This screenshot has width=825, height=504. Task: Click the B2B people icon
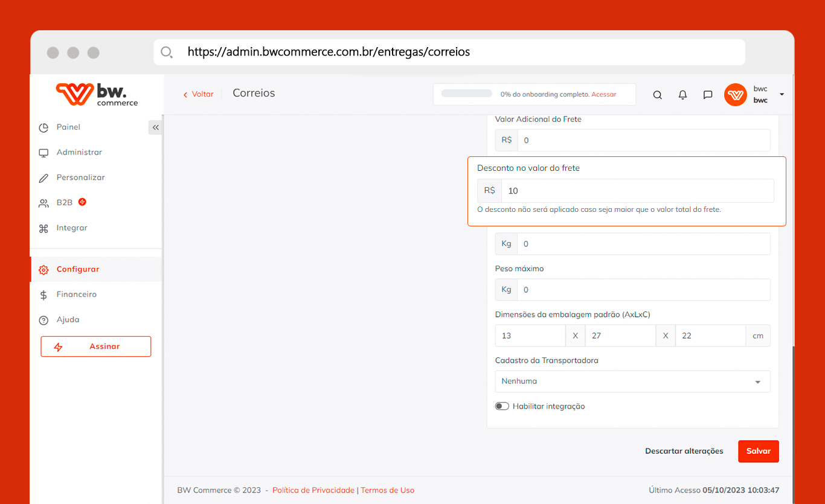coord(43,203)
